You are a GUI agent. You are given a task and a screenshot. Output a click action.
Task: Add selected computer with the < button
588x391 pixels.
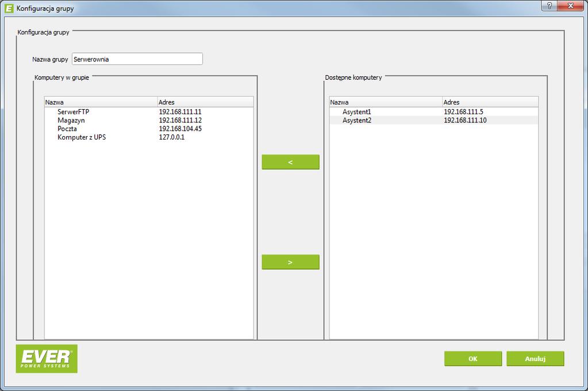pyautogui.click(x=291, y=162)
